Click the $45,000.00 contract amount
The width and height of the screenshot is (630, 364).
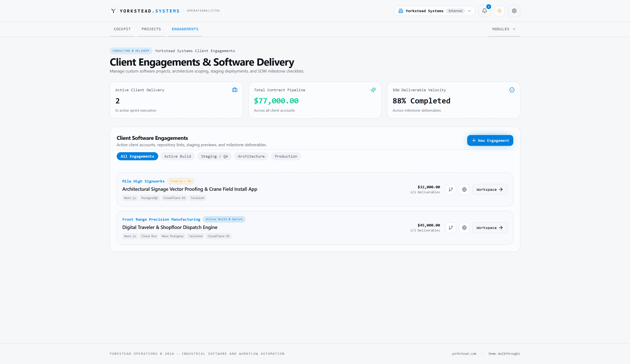[428, 225]
